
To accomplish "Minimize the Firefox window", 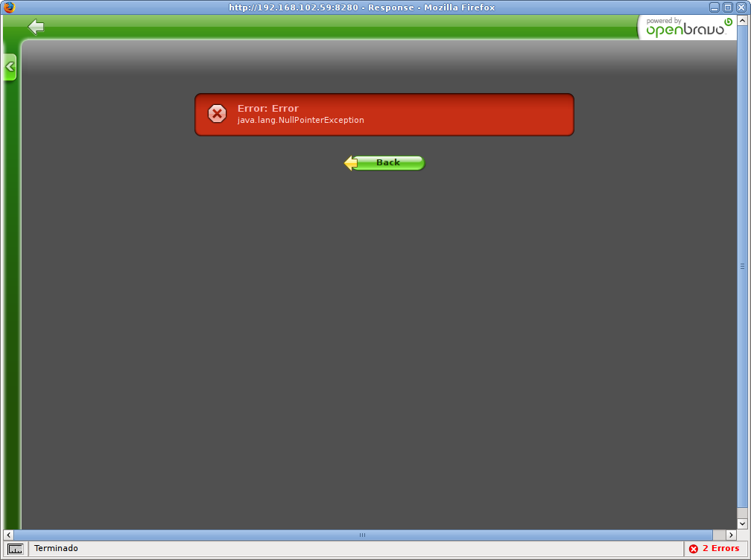I will pyautogui.click(x=714, y=7).
